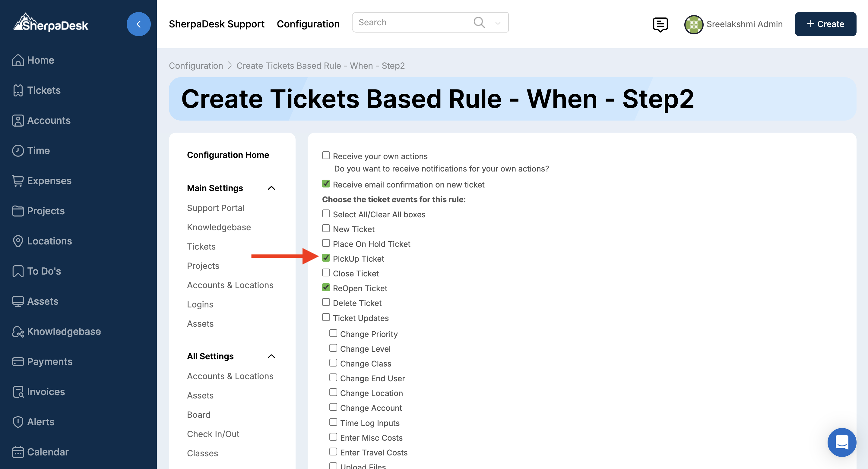Toggle Select All/Clear All boxes checkbox
Image resolution: width=868 pixels, height=469 pixels.
[326, 213]
